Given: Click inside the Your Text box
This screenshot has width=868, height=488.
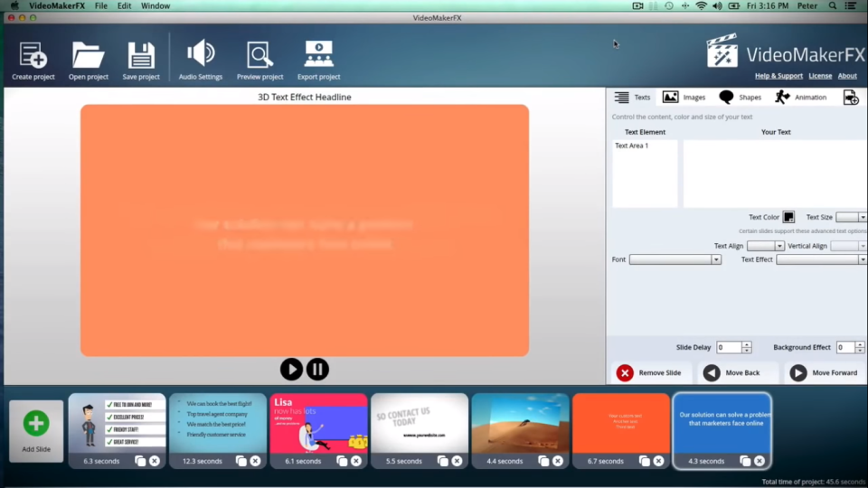Looking at the screenshot, I should point(775,174).
